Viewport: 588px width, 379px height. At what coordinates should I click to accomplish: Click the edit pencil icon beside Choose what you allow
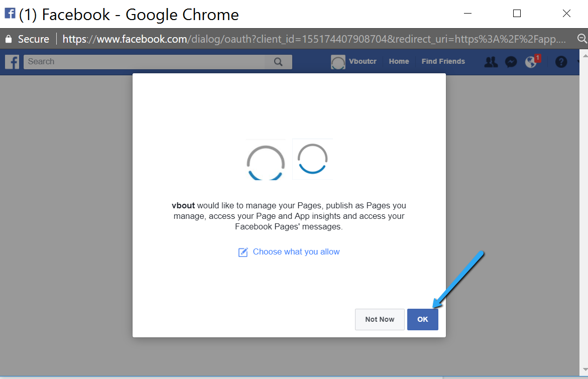click(x=243, y=252)
